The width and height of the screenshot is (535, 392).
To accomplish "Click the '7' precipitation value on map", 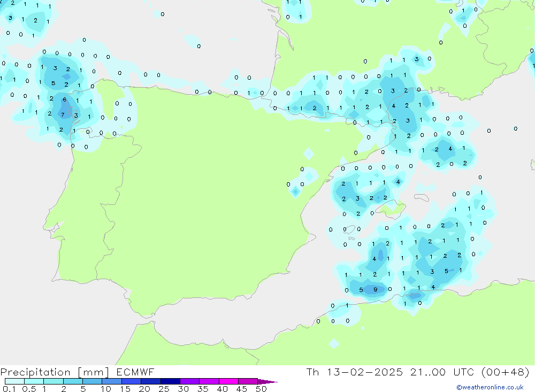I will [63, 115].
